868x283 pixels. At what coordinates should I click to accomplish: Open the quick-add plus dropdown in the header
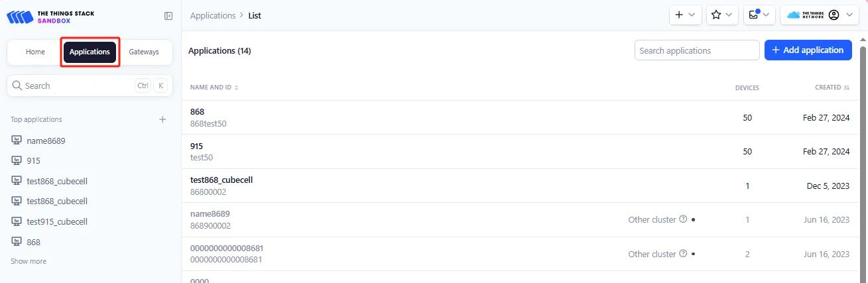[x=685, y=15]
